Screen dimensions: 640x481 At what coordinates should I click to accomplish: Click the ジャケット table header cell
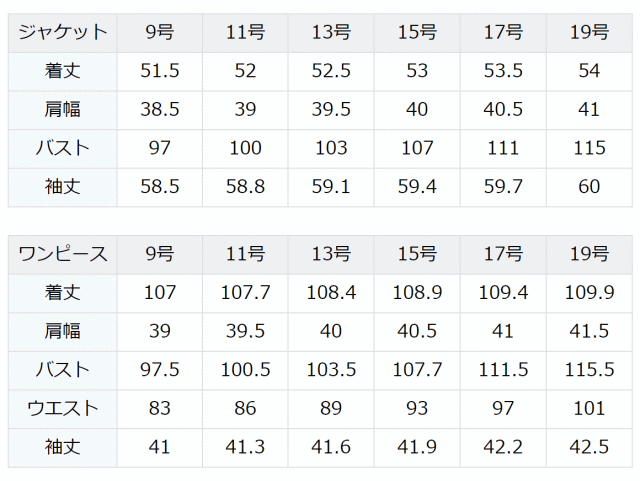[62, 33]
